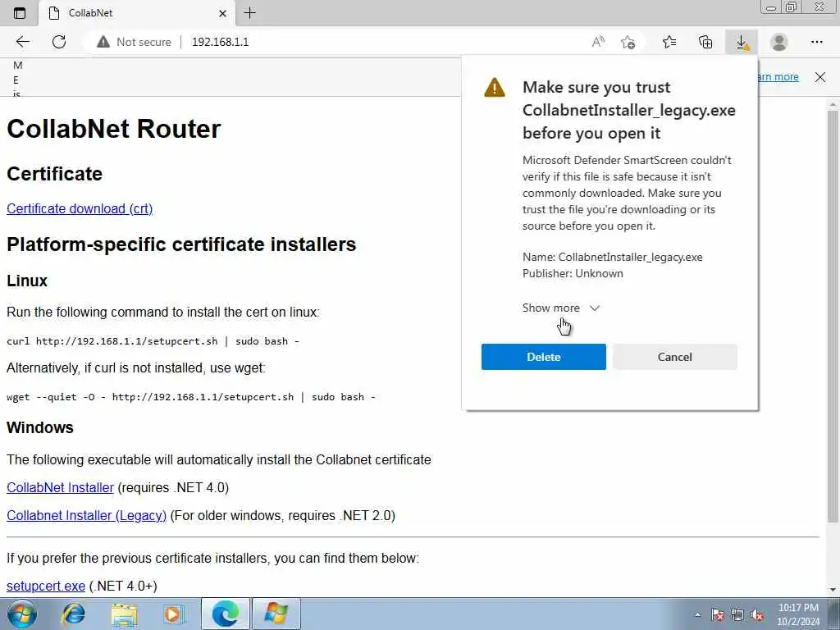Click the Read aloud icon in address bar
The width and height of the screenshot is (840, 630).
point(598,42)
